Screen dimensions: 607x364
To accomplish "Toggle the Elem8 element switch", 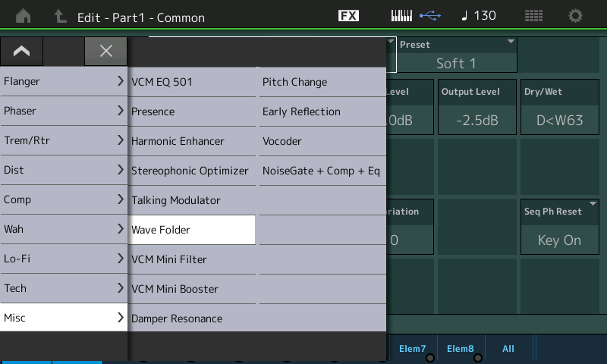I will pos(461,349).
